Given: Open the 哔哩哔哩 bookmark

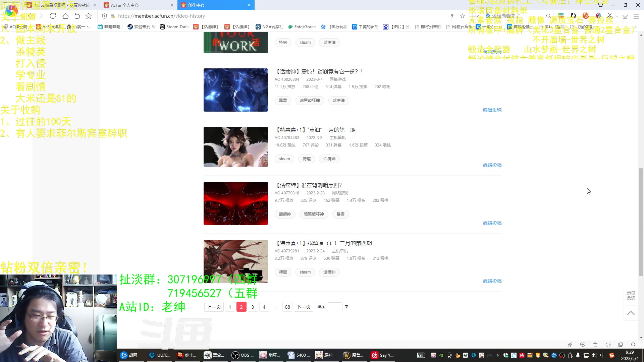Looking at the screenshot, I should (x=109, y=27).
